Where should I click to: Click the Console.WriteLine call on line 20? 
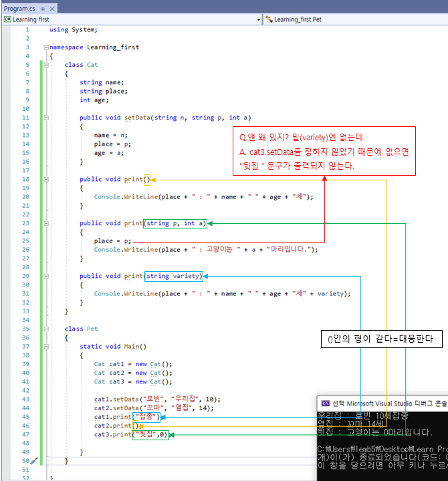203,197
